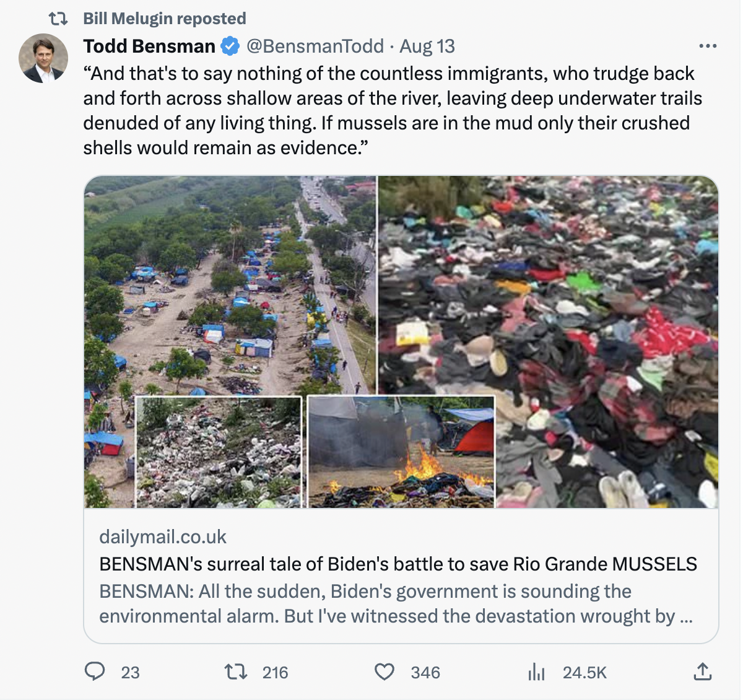Click the blue verified checkmark badge
743x700 pixels.
(230, 46)
